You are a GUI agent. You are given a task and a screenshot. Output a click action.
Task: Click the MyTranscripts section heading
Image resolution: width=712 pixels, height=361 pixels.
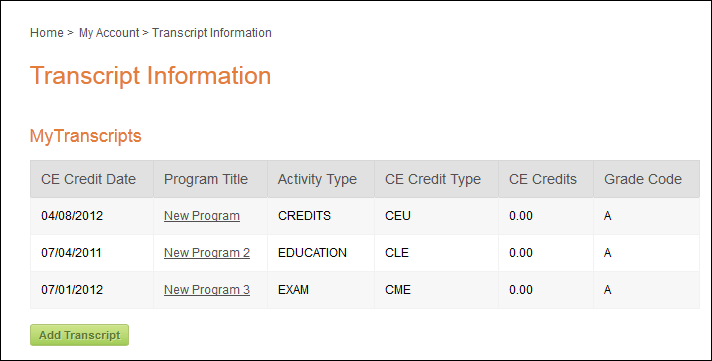85,136
